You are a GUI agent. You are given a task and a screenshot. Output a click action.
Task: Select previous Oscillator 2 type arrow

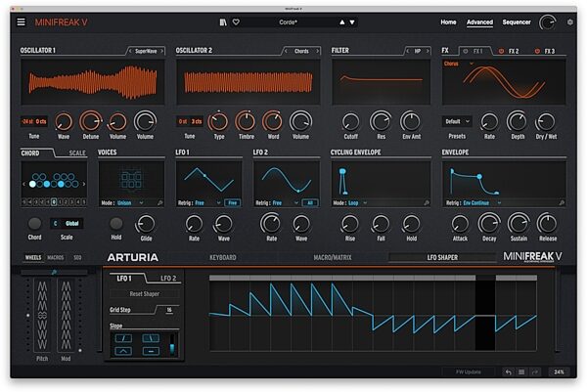(x=286, y=51)
